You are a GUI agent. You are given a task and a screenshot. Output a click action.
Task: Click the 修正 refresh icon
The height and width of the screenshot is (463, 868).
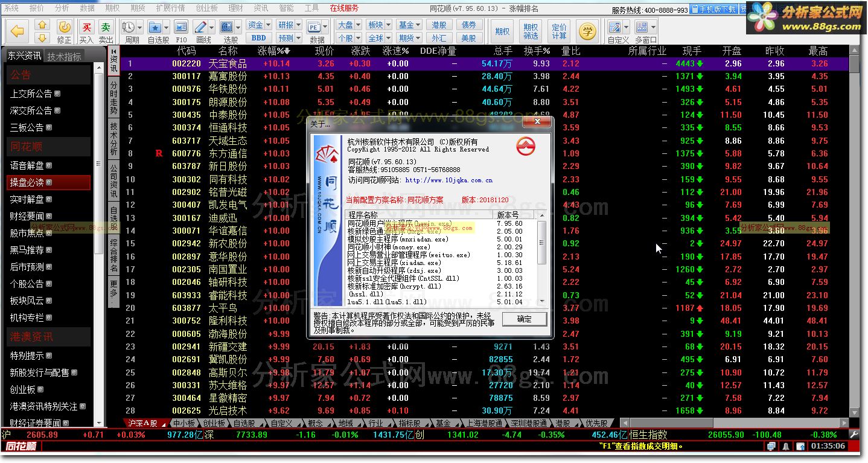tap(64, 27)
